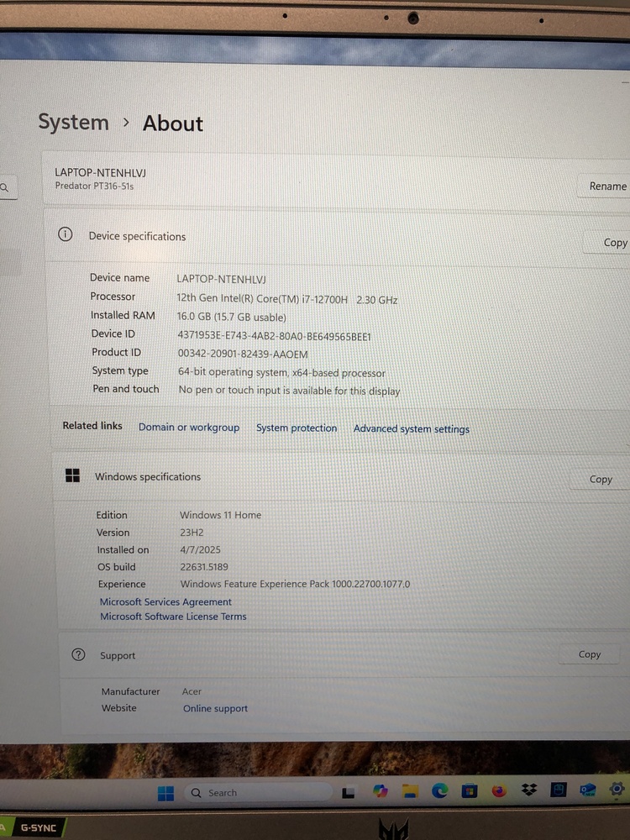Select the Device ID value text
The height and width of the screenshot is (840, 630).
click(275, 336)
